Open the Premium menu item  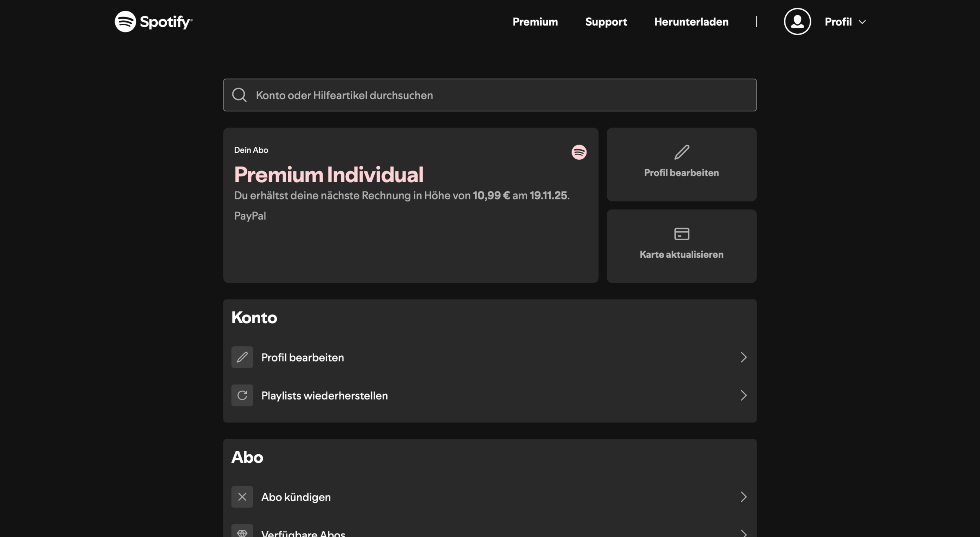click(x=535, y=22)
